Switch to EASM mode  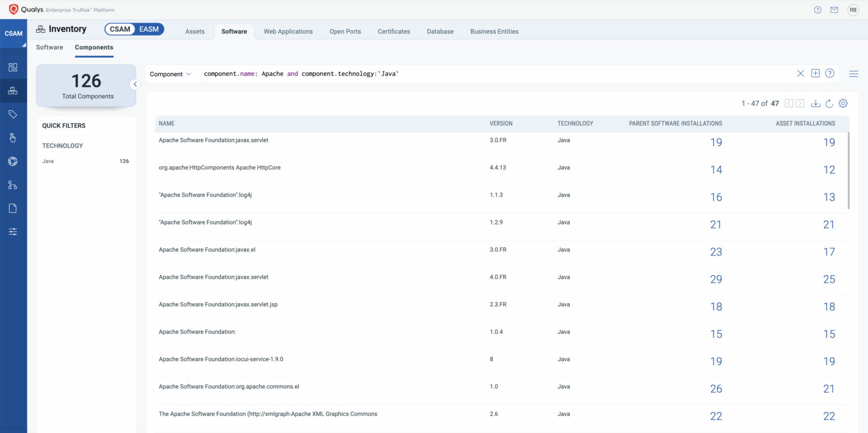(x=150, y=28)
